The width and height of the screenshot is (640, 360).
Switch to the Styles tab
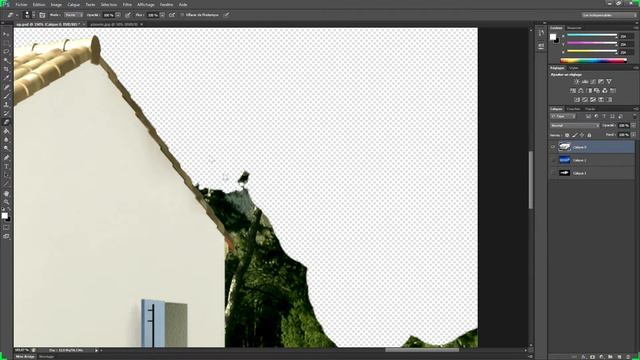[574, 68]
